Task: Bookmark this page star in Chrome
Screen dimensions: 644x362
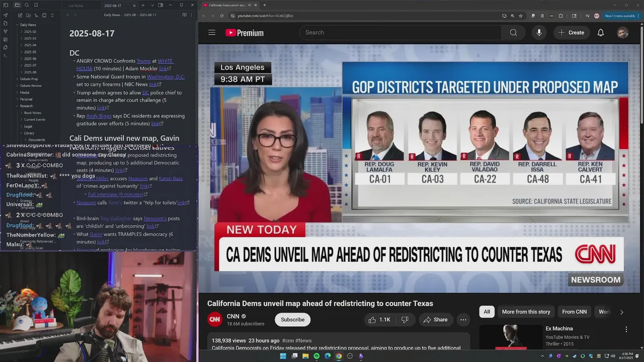Action: tap(521, 16)
